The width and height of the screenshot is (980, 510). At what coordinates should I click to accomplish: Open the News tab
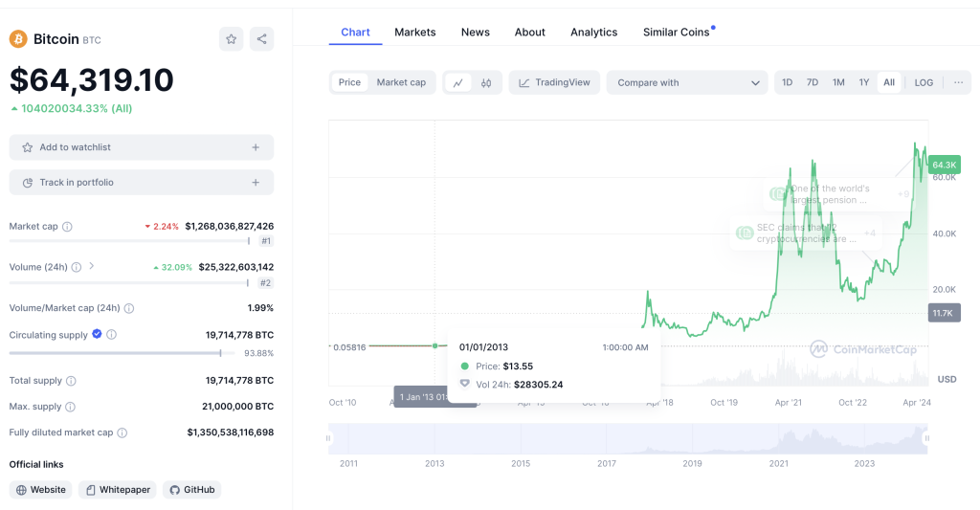[476, 33]
